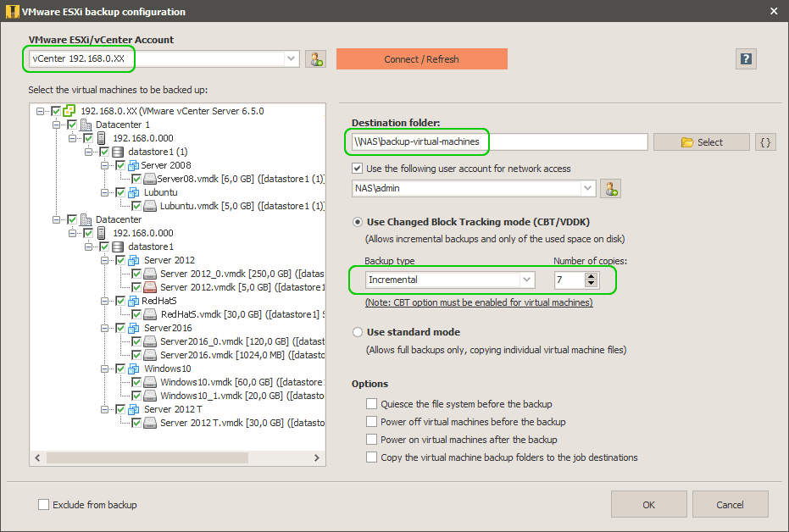Collapse the Server2016 tree node

coord(105,329)
